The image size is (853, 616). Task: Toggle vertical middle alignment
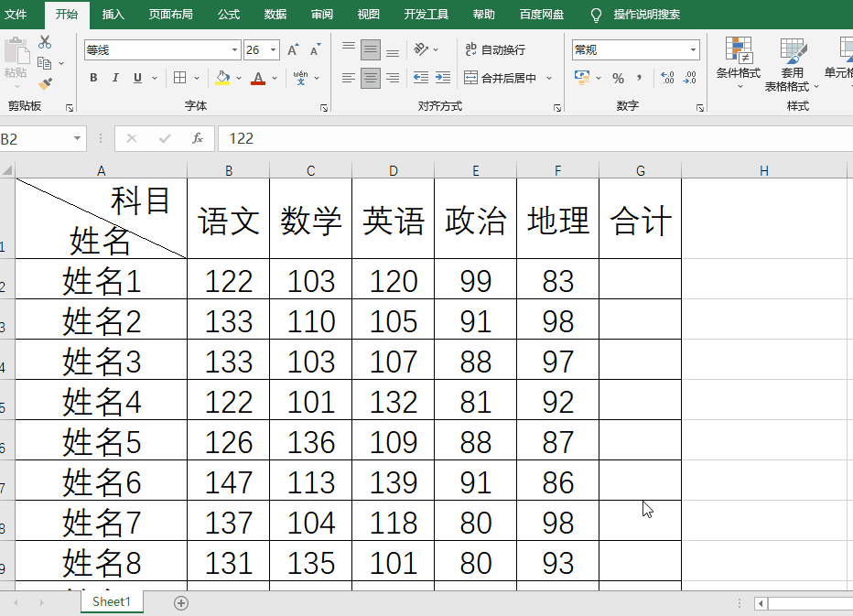(371, 50)
